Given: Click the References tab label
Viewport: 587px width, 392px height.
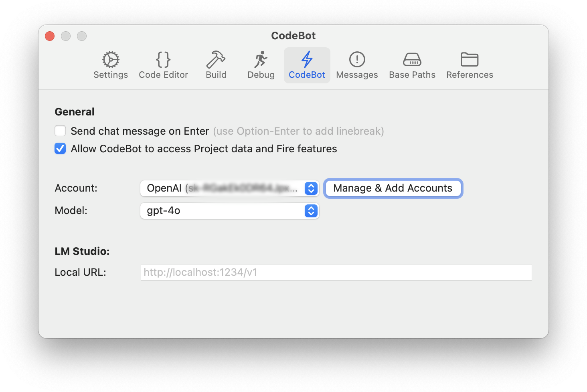Looking at the screenshot, I should pyautogui.click(x=470, y=75).
